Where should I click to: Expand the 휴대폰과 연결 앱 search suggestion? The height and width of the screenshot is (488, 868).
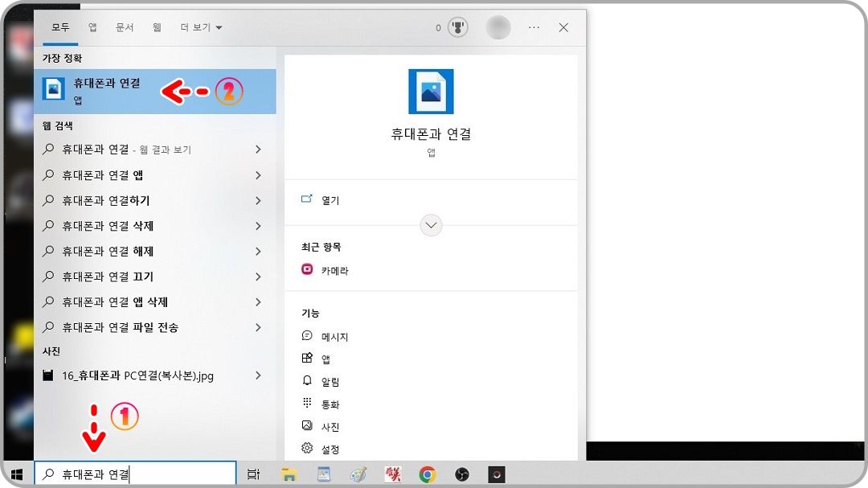[x=257, y=174]
